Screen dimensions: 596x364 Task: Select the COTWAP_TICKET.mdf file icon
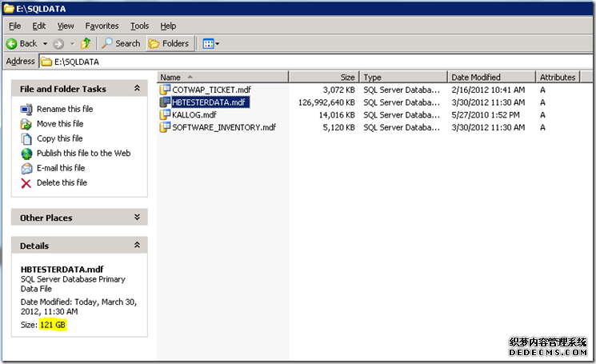click(166, 90)
